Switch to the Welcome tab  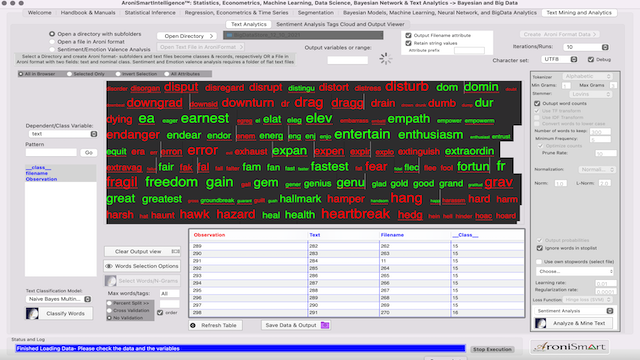(40, 13)
